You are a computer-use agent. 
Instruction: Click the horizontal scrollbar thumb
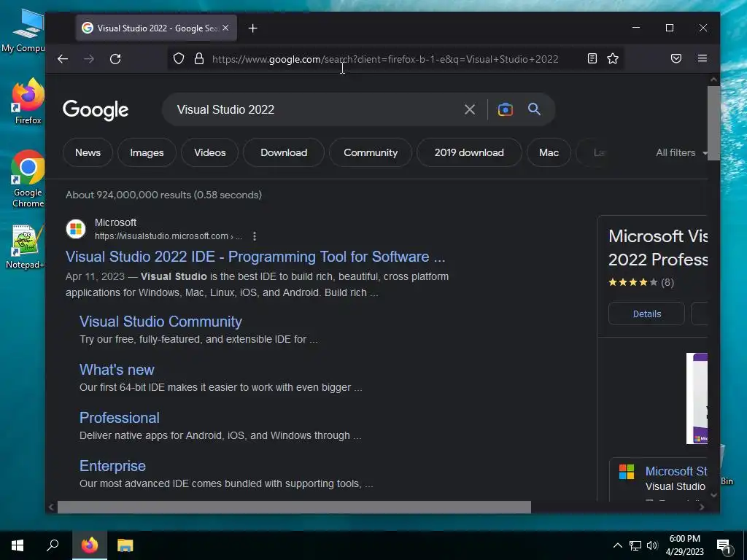click(294, 507)
